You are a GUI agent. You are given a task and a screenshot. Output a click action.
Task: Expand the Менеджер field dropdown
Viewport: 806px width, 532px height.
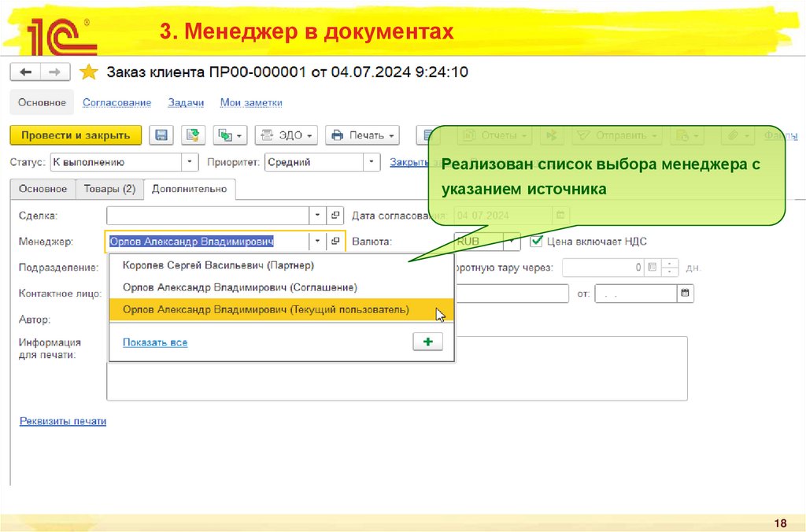(x=318, y=242)
